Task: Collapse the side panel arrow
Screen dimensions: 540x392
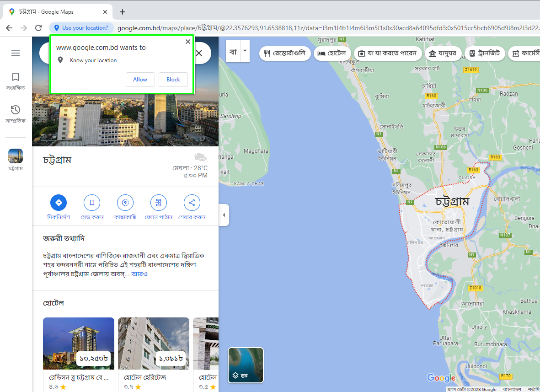Action: (224, 215)
